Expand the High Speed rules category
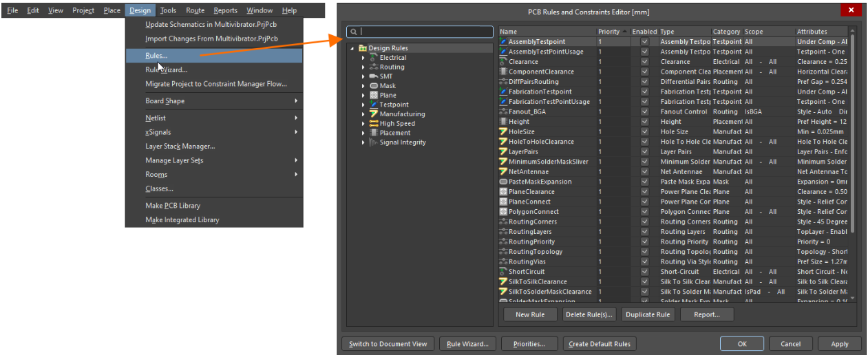Image resolution: width=868 pixels, height=355 pixels. (363, 124)
